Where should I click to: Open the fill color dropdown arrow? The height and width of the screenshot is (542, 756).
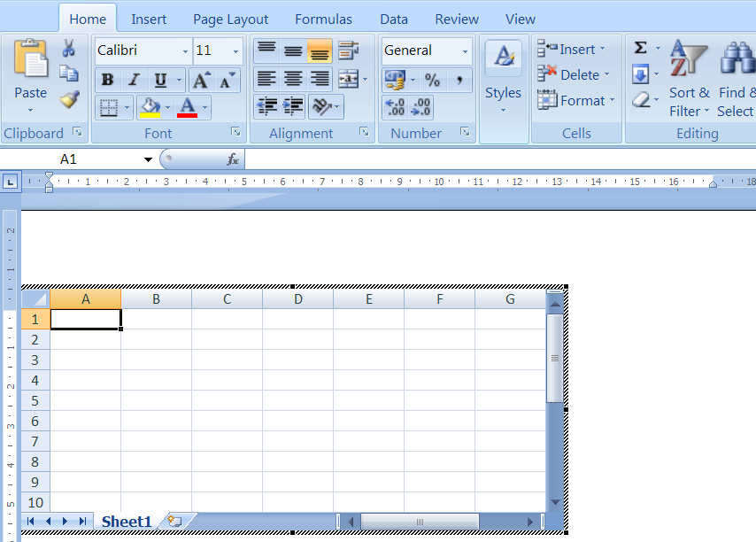click(x=168, y=107)
